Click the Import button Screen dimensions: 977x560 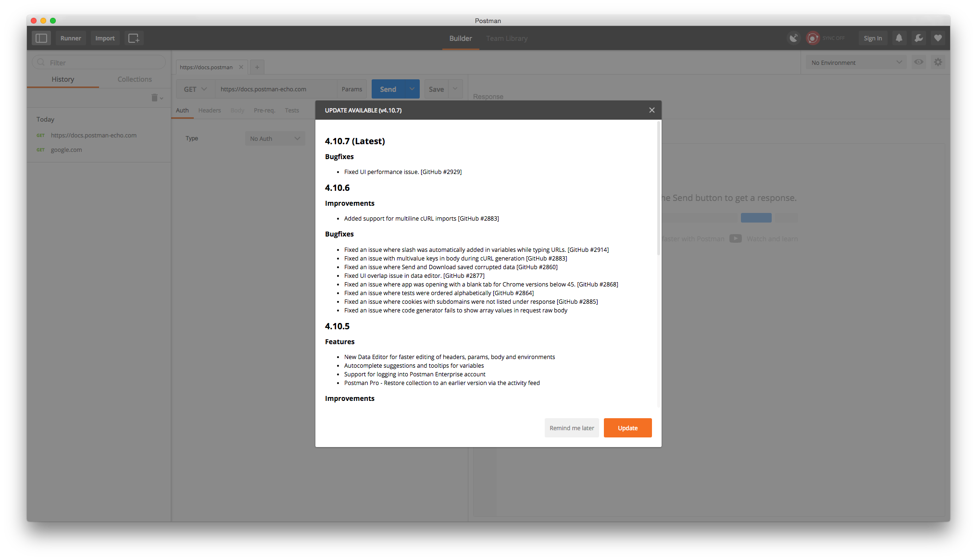(x=105, y=38)
